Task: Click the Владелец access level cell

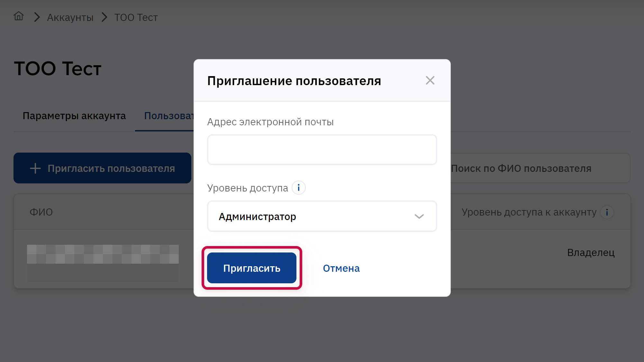Action: click(x=591, y=252)
